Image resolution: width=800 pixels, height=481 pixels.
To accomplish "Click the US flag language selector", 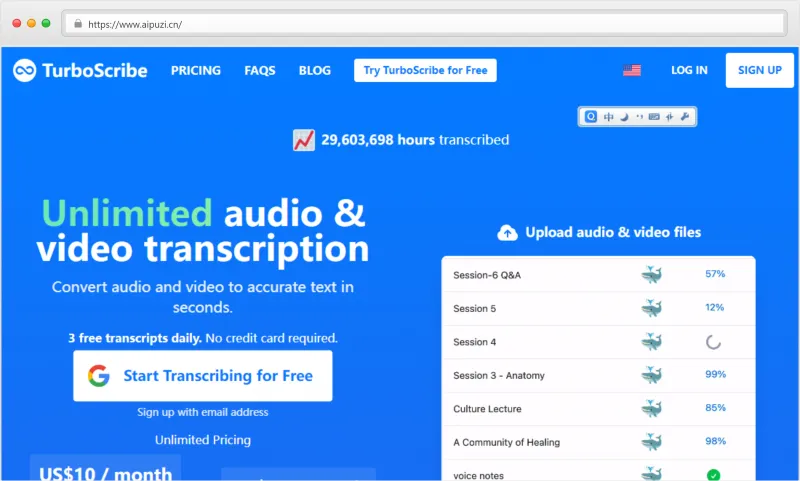I will point(631,70).
